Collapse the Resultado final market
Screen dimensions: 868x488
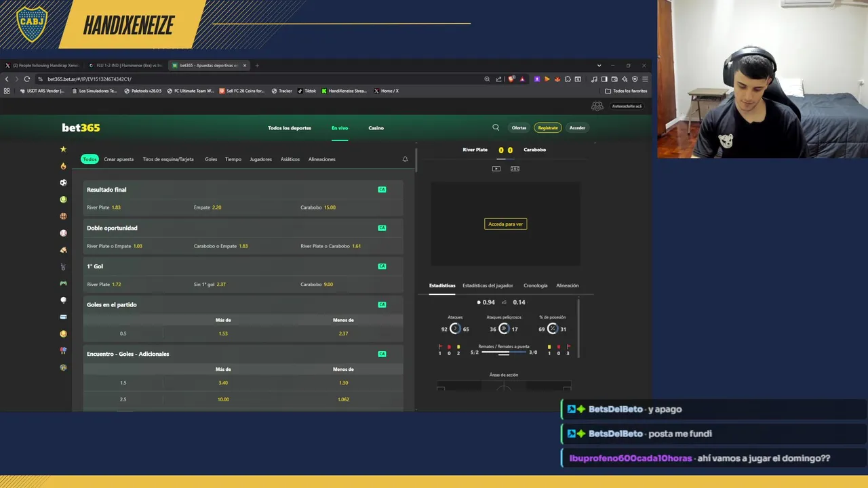(243, 190)
